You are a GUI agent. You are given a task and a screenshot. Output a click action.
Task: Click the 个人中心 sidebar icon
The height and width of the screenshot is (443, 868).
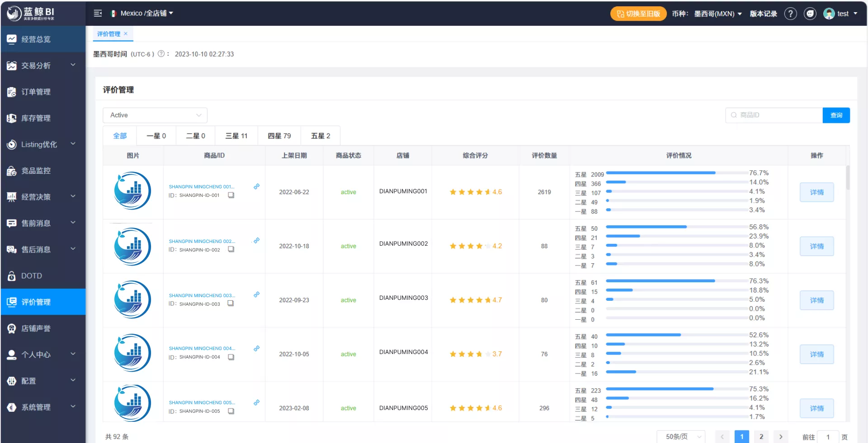pyautogui.click(x=12, y=354)
